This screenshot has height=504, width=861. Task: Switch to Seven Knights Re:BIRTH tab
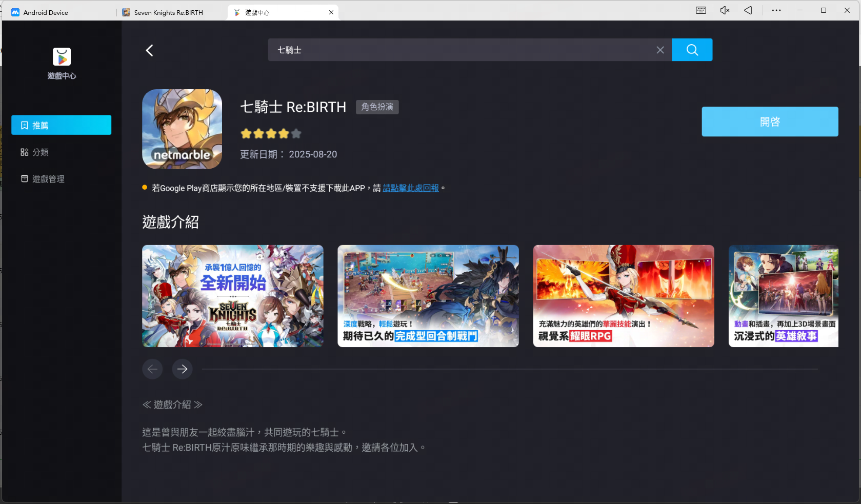(168, 13)
